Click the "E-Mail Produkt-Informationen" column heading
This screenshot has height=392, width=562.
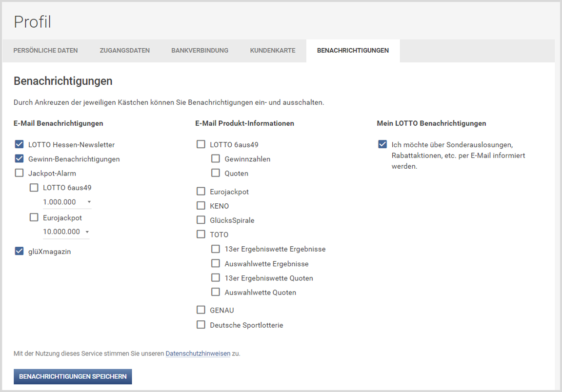pos(245,123)
